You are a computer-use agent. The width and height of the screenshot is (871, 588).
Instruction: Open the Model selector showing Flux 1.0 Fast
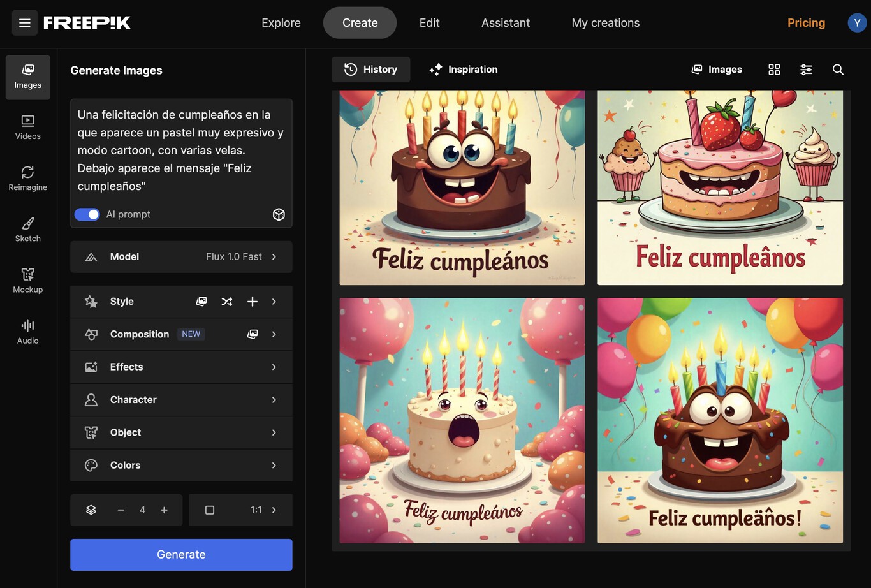coord(181,256)
